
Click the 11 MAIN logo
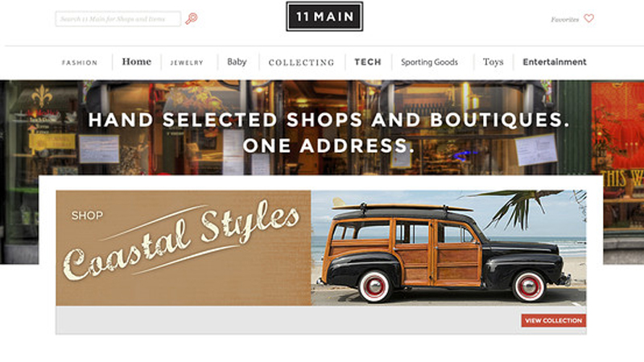click(324, 16)
